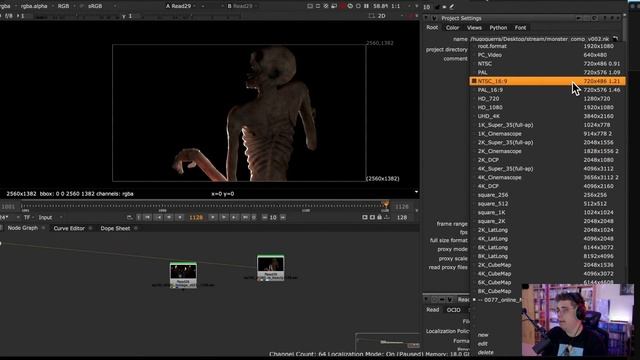Click the frame increment field showing 10
This screenshot has height=360, width=640.
click(273, 218)
